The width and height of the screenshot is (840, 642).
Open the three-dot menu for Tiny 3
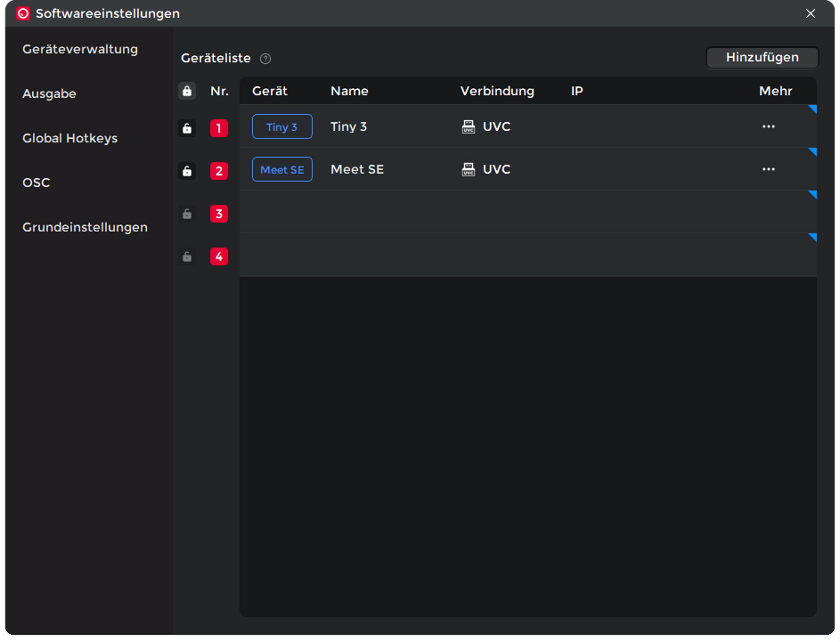tap(768, 126)
